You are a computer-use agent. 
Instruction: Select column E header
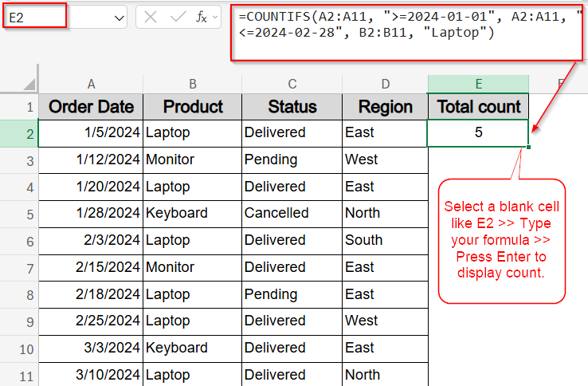click(479, 84)
